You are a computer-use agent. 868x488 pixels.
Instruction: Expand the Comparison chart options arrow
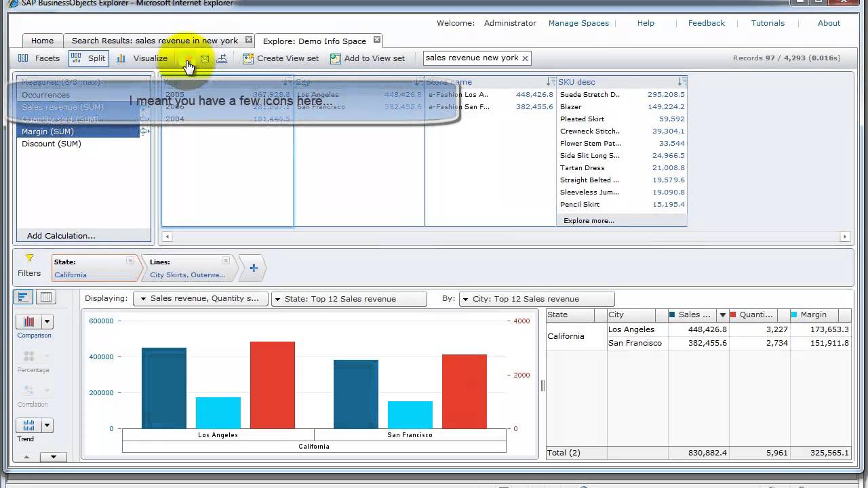47,322
